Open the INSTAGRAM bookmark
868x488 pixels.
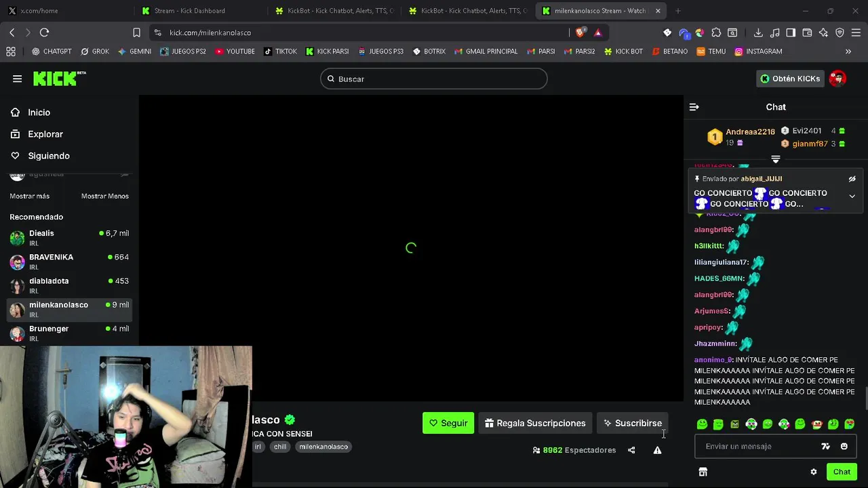(758, 52)
